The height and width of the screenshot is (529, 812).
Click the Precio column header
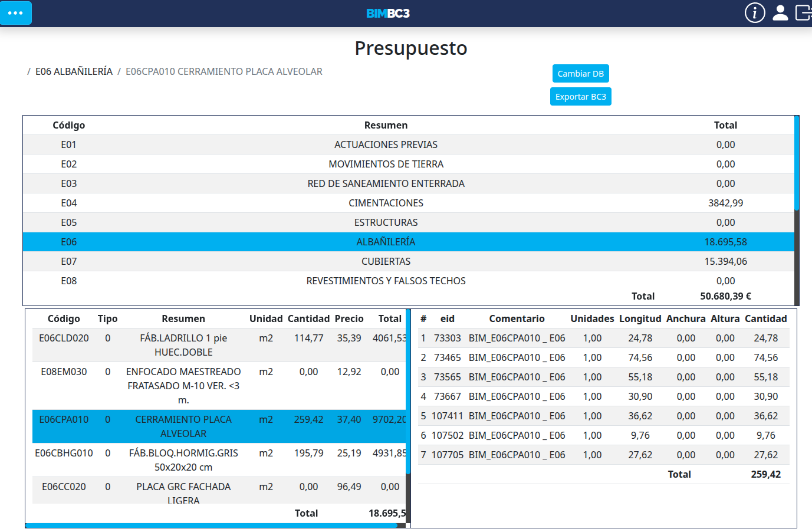tap(349, 318)
